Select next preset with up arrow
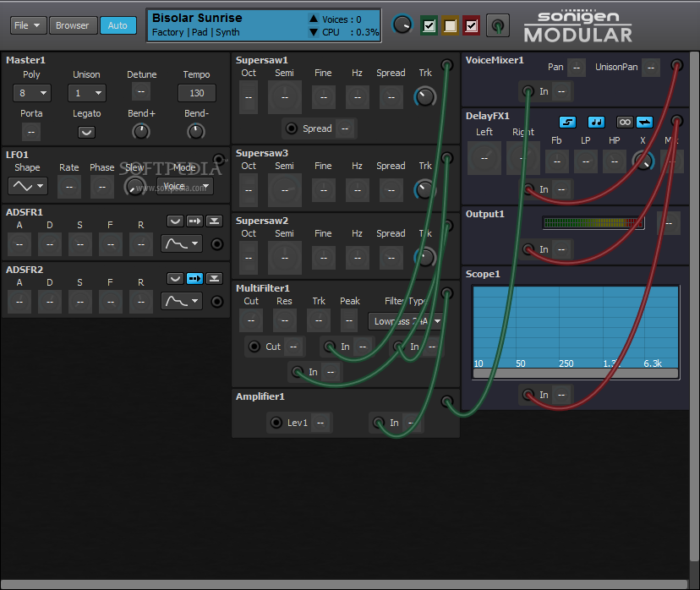This screenshot has height=590, width=700. point(314,19)
